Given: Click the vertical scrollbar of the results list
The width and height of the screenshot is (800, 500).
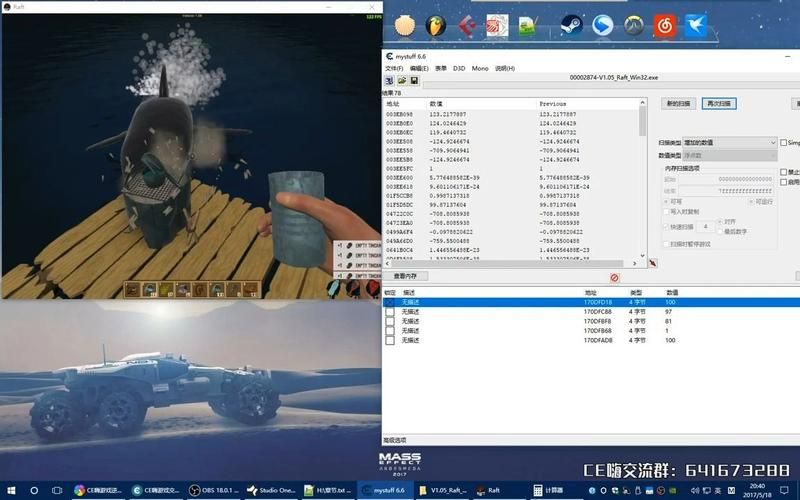Looking at the screenshot, I should pyautogui.click(x=642, y=179).
